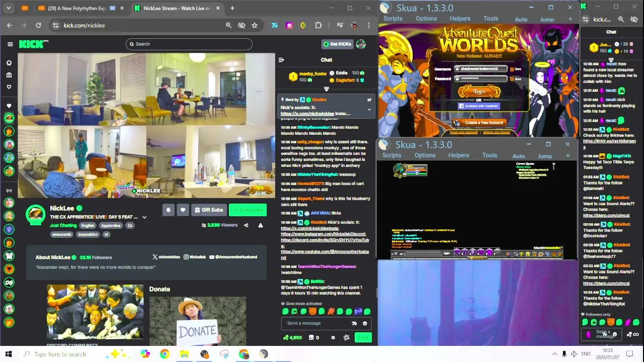The width and height of the screenshot is (644, 362).
Task: Open x.com/nickwicklee link in pinned message
Action: 307,114
